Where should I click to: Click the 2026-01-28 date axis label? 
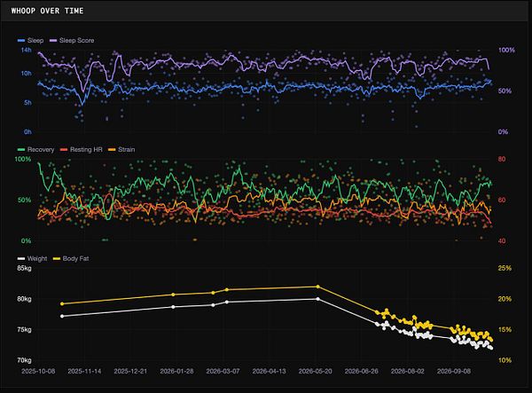click(176, 372)
